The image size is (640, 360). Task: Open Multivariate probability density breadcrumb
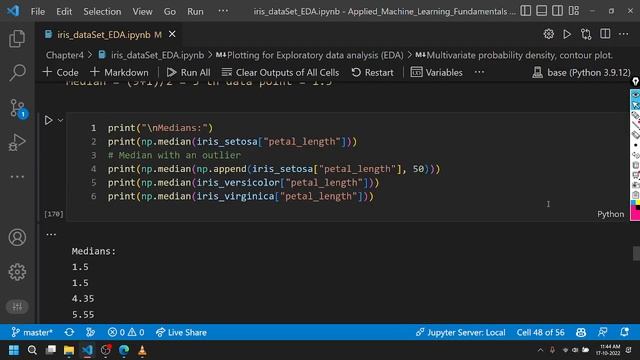pyautogui.click(x=514, y=55)
